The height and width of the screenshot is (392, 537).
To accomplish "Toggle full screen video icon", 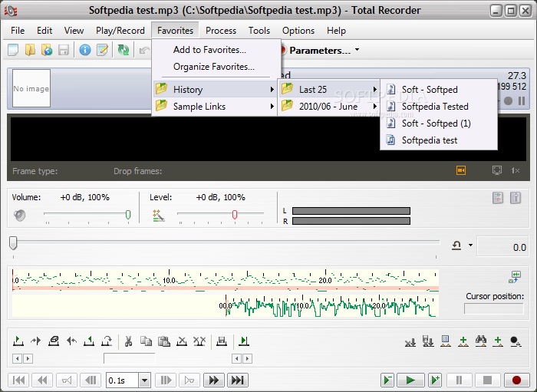I will tap(497, 170).
